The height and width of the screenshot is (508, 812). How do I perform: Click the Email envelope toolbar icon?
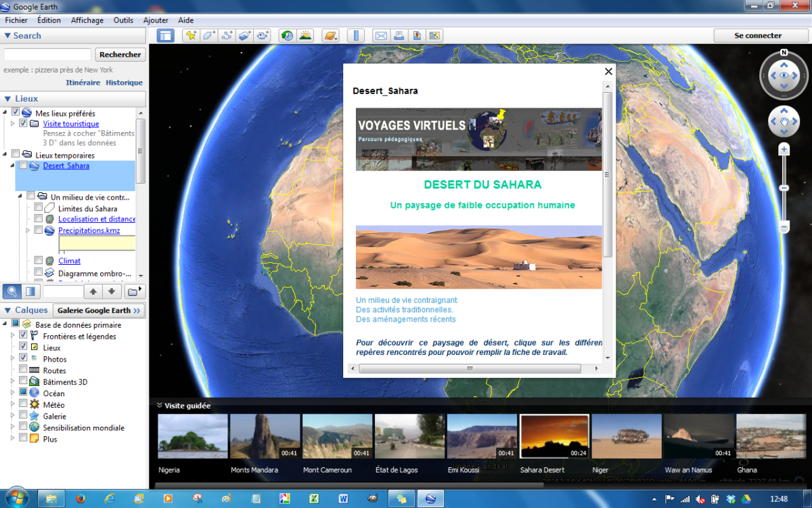[381, 36]
